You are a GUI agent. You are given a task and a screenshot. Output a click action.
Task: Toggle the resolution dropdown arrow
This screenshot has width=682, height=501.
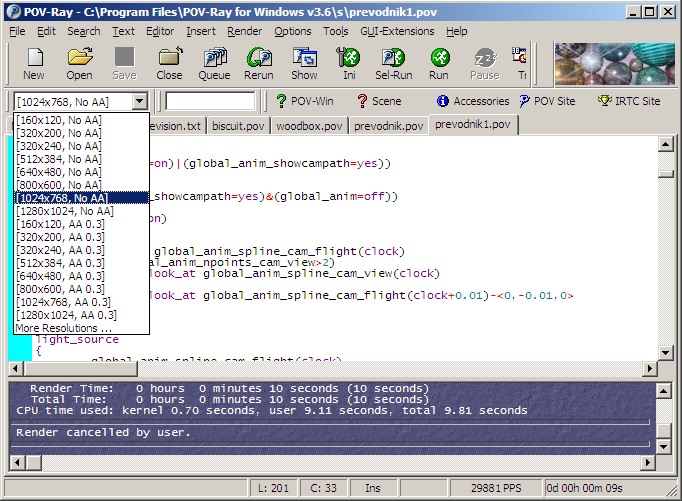[x=139, y=102]
